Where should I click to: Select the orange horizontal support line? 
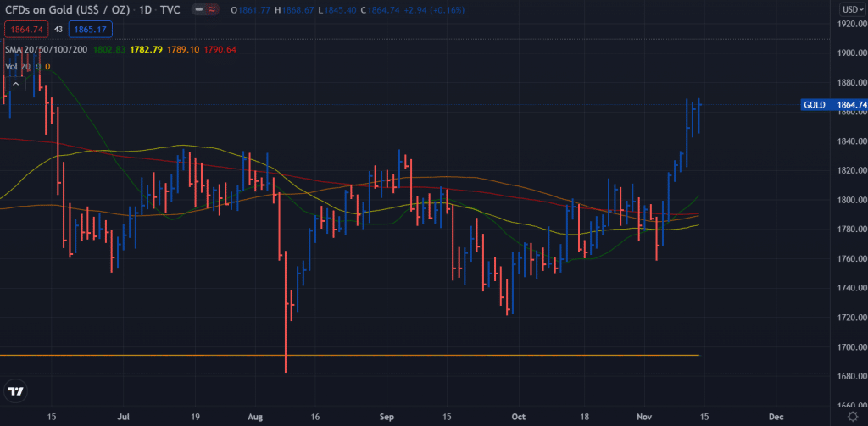tap(350, 355)
